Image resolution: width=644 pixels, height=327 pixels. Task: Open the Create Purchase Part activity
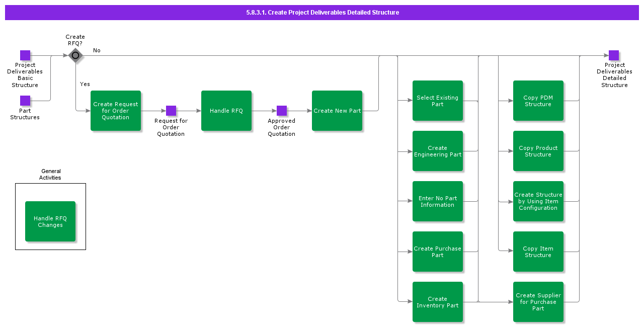pyautogui.click(x=438, y=252)
